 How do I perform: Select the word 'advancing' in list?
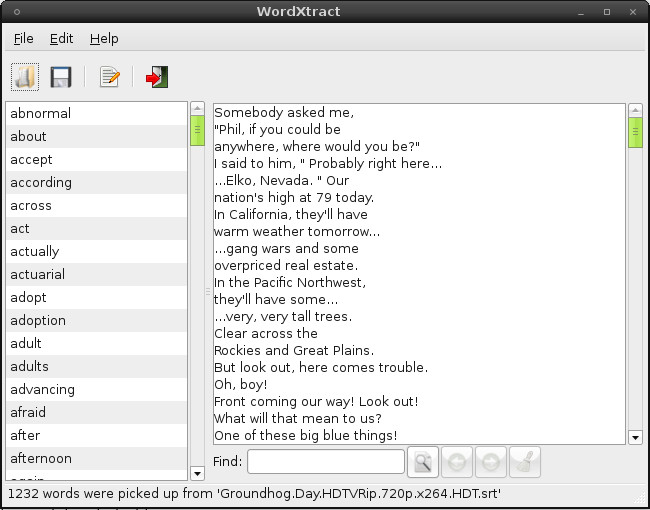[97, 389]
